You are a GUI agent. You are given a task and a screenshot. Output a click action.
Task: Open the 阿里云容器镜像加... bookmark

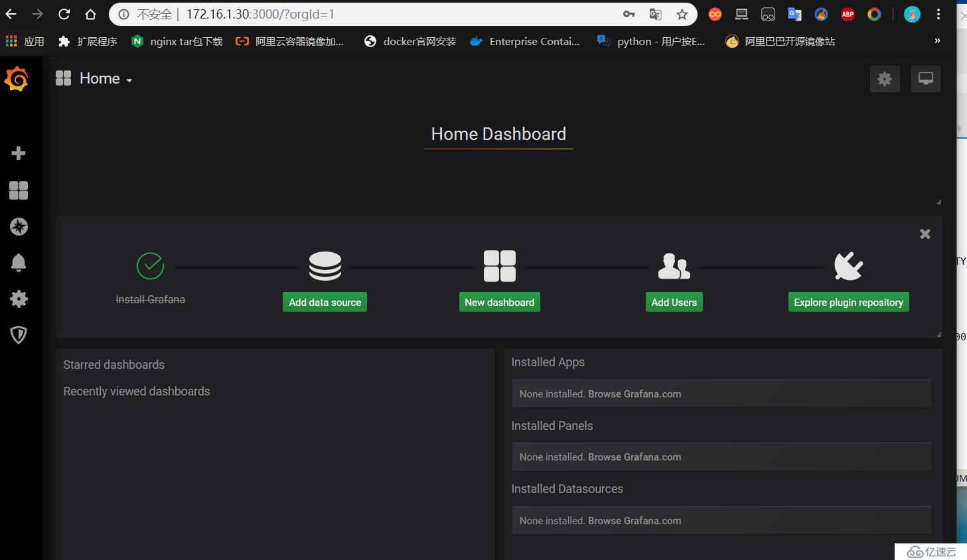(x=290, y=41)
